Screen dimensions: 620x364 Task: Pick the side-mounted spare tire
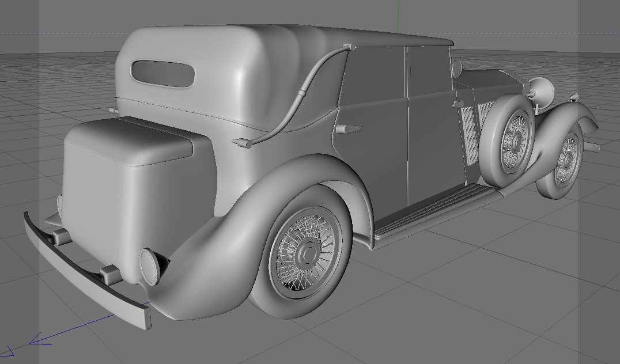507,141
